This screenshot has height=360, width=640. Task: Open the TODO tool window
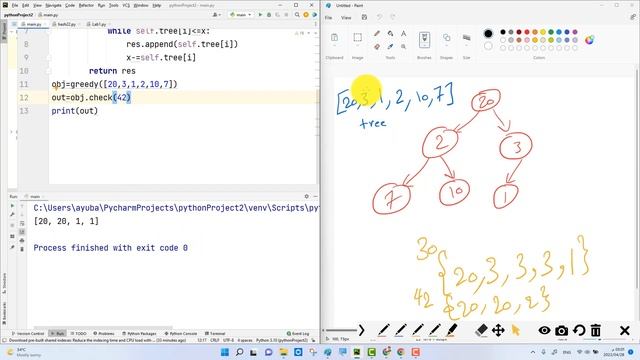click(79, 333)
